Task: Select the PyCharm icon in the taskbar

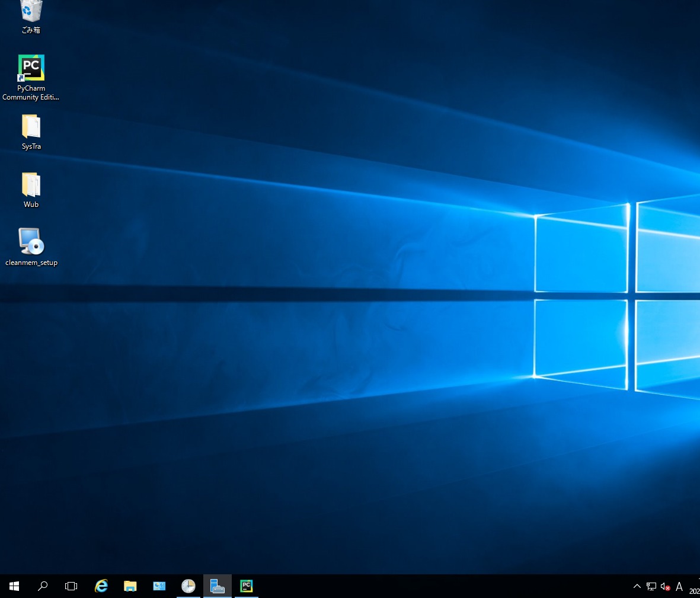Action: click(x=246, y=586)
